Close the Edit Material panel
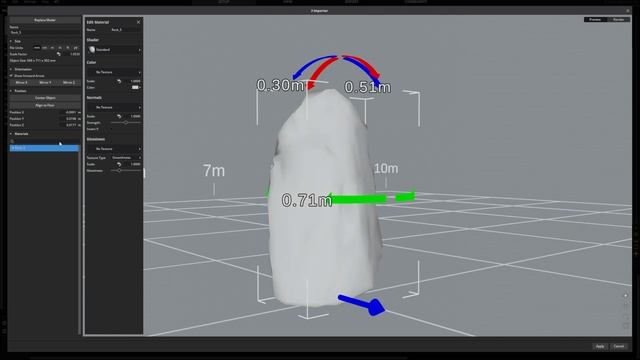The width and height of the screenshot is (640, 360). pos(138,22)
